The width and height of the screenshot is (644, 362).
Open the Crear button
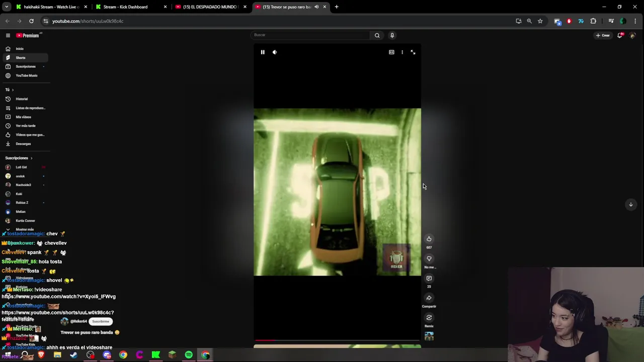[603, 35]
